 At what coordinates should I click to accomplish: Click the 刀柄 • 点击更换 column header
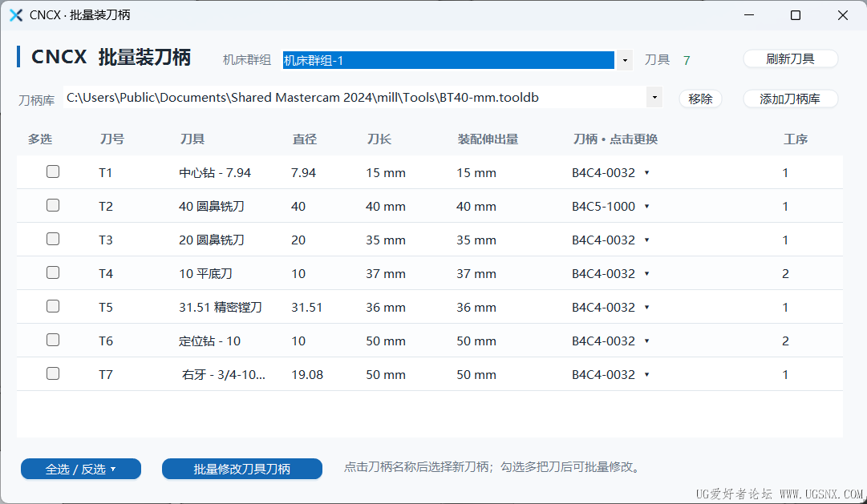[x=615, y=139]
